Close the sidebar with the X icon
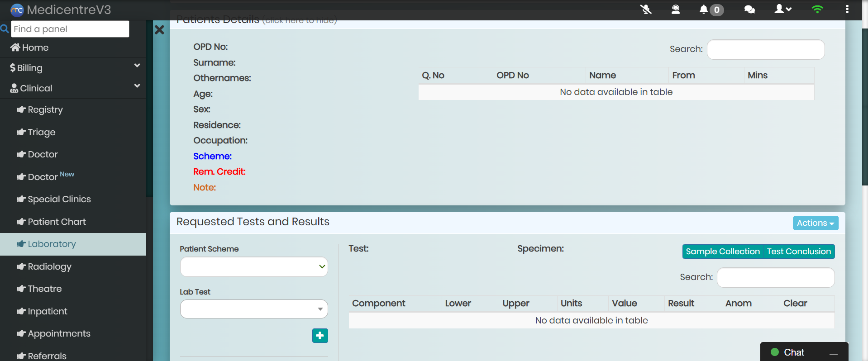Image resolution: width=868 pixels, height=361 pixels. pos(159,30)
